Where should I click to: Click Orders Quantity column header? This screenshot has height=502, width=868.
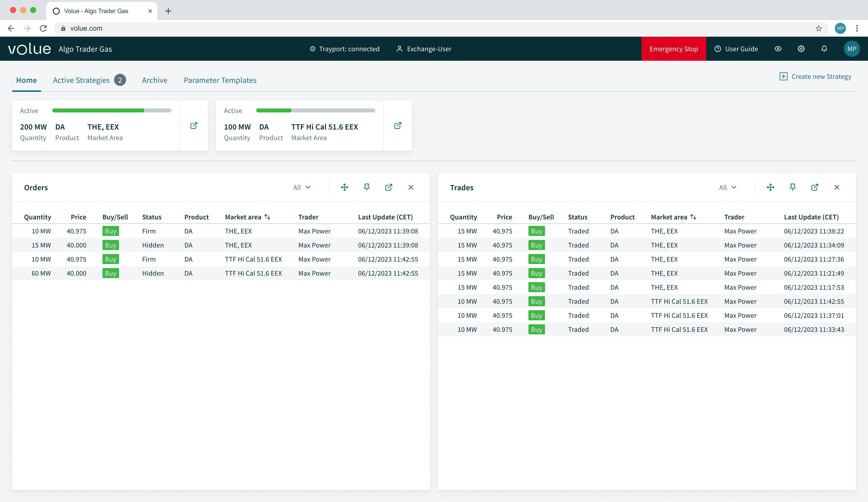pyautogui.click(x=37, y=217)
